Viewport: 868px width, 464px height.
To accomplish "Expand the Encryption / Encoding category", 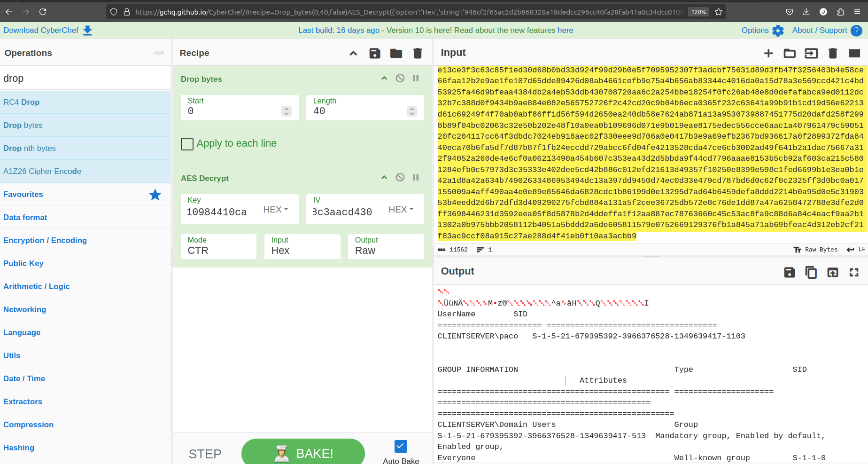I will (45, 240).
